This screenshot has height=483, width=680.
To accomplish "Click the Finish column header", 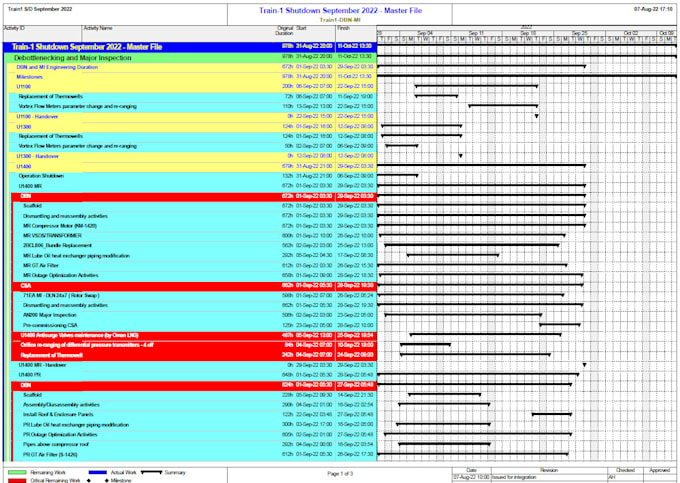I will tap(343, 28).
